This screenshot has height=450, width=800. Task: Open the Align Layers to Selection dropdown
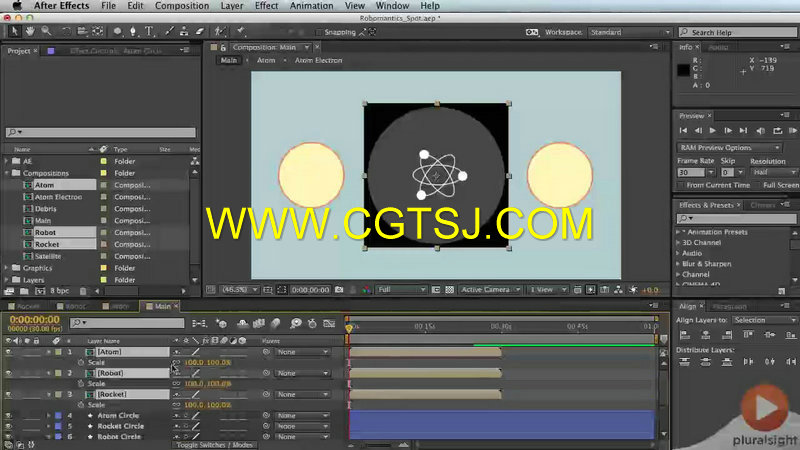(x=764, y=320)
